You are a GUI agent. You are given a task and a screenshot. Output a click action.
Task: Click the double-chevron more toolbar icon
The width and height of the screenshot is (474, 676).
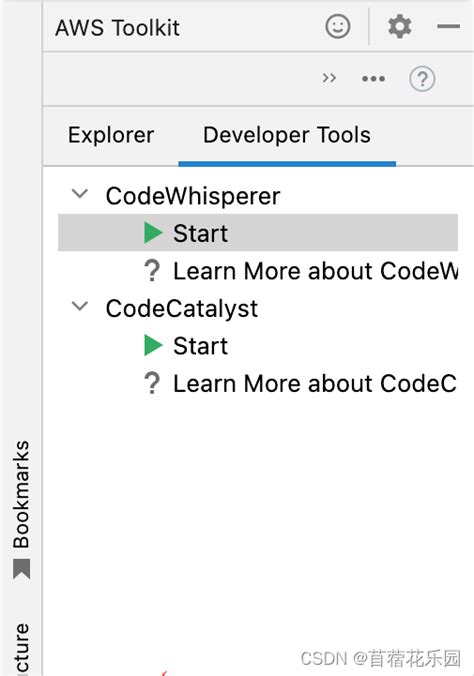pos(329,78)
